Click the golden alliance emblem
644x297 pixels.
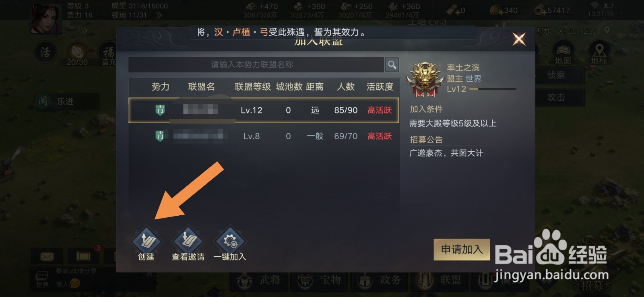pyautogui.click(x=425, y=79)
